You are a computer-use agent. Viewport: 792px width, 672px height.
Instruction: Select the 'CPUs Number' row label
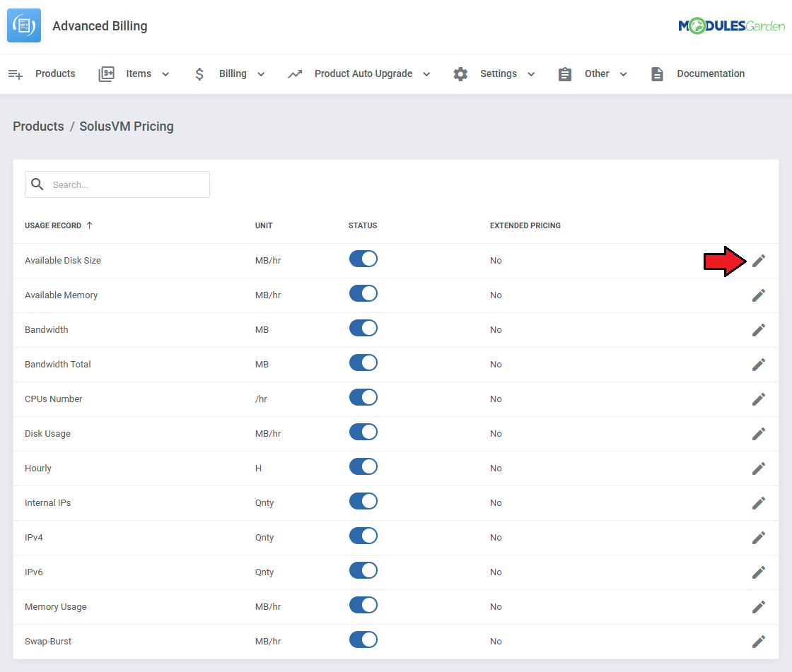pos(54,399)
